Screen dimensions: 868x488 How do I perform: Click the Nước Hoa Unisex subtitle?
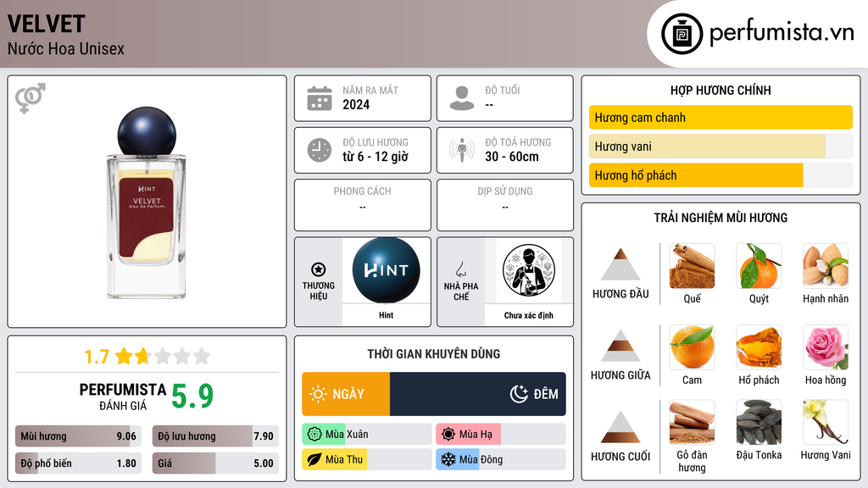pyautogui.click(x=66, y=48)
